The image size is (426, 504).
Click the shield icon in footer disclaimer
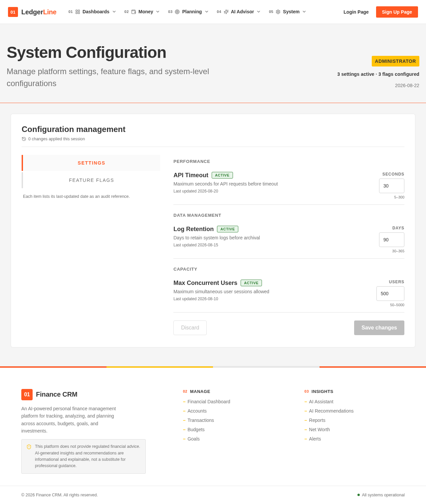tap(29, 447)
